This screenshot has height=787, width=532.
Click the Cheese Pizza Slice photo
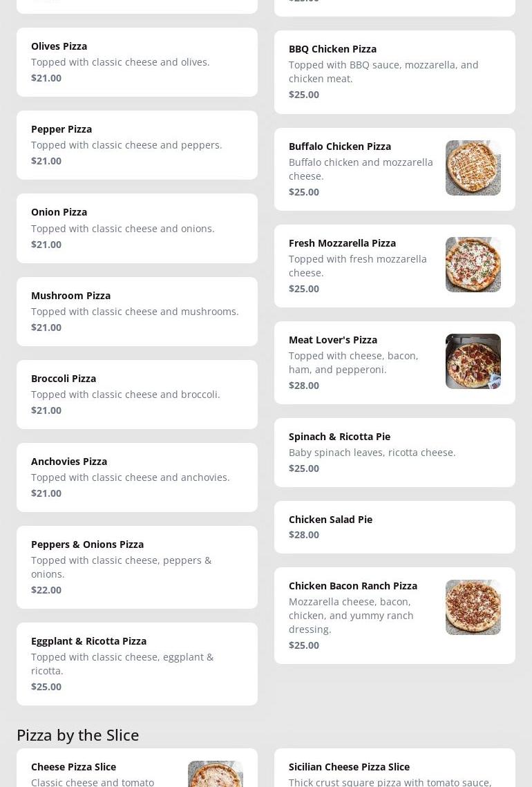pyautogui.click(x=215, y=775)
